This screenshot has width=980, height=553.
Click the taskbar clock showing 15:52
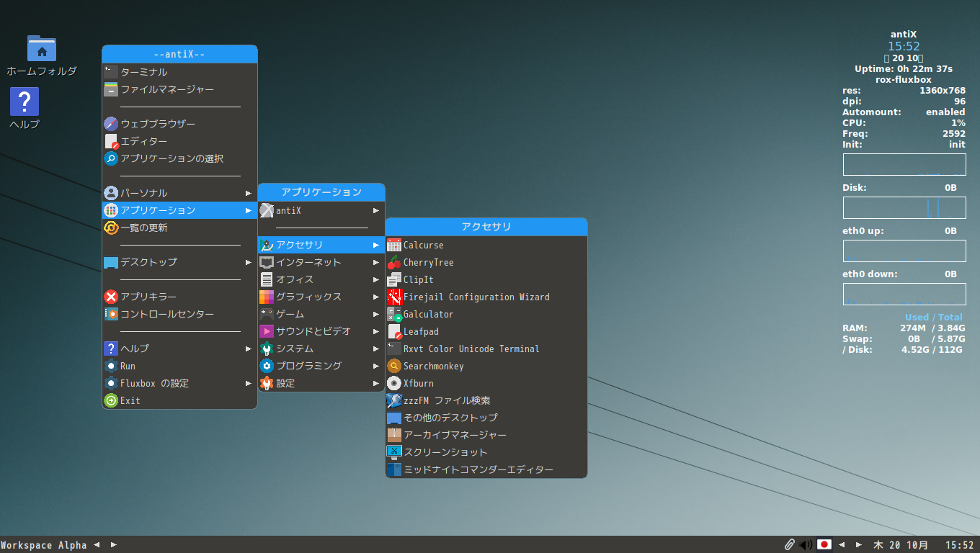coord(959,545)
